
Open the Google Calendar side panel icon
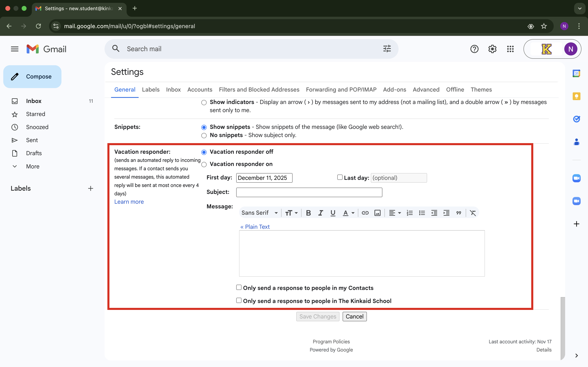576,73
